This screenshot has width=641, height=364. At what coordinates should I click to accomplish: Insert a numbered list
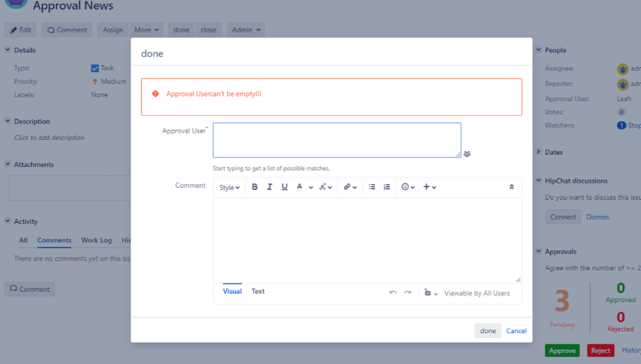387,187
